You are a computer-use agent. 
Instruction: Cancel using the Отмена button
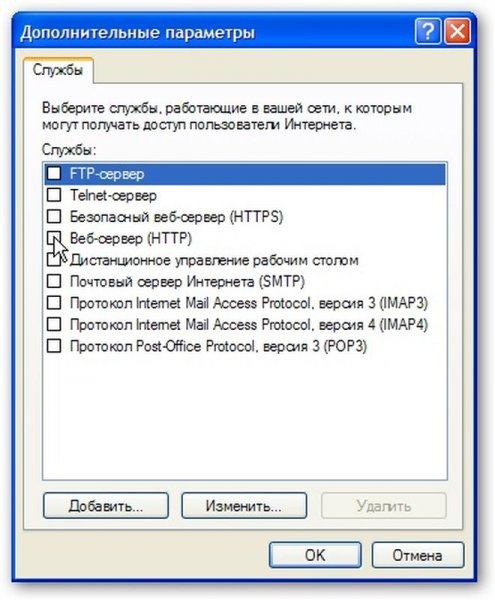pos(417,555)
